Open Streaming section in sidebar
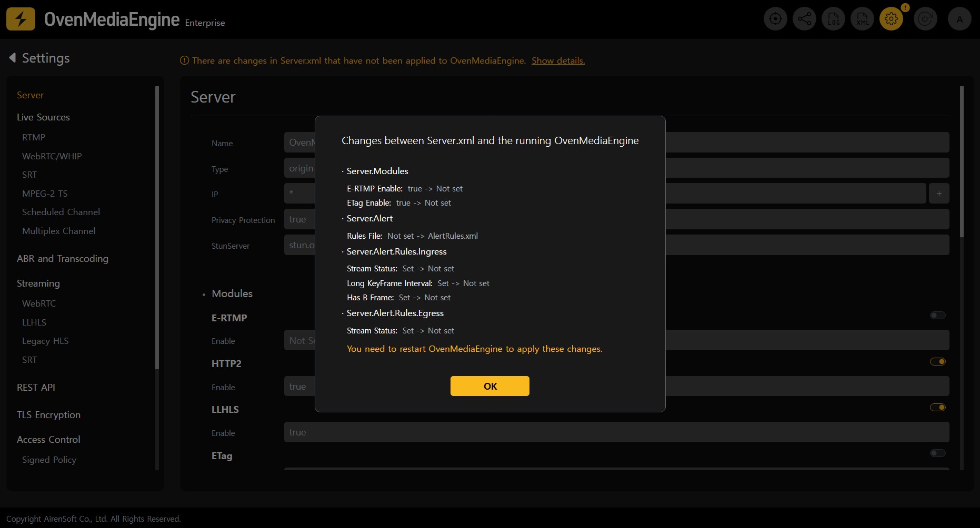This screenshot has height=528, width=980. click(x=38, y=283)
